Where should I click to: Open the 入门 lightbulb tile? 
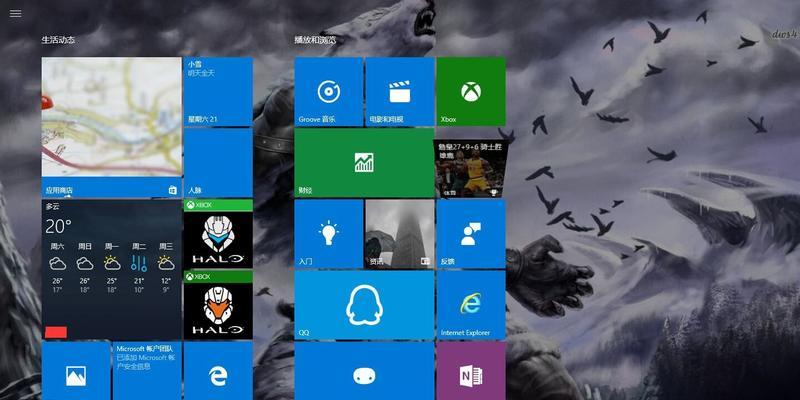tap(329, 234)
